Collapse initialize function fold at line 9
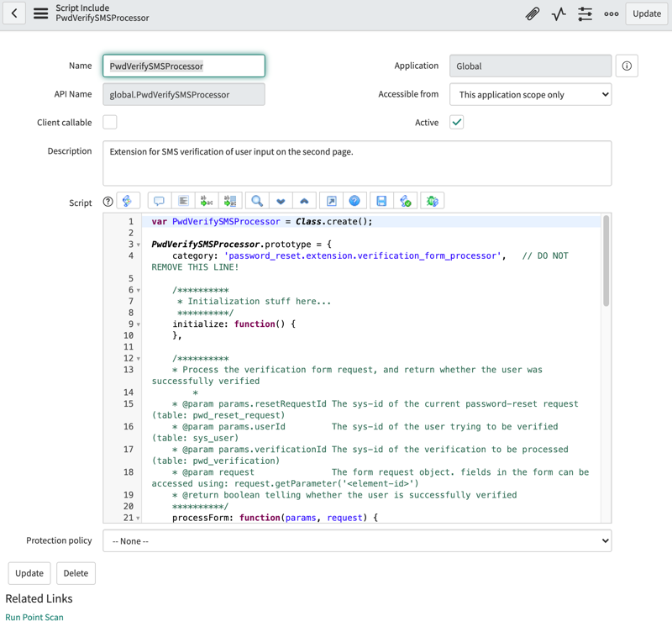This screenshot has width=672, height=632. coord(138,324)
